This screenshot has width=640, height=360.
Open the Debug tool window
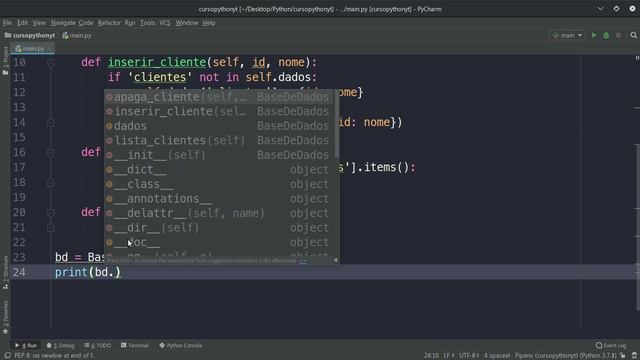tap(60, 345)
